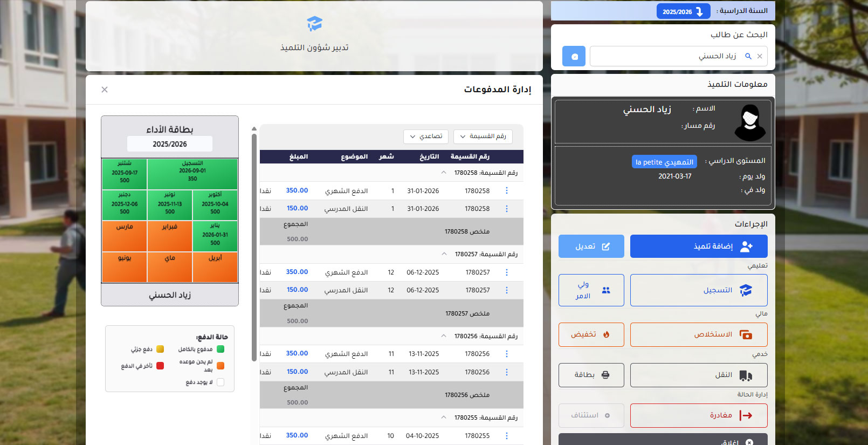Collapse the receipt group 1780258
Image resolution: width=868 pixels, height=445 pixels.
click(x=444, y=173)
